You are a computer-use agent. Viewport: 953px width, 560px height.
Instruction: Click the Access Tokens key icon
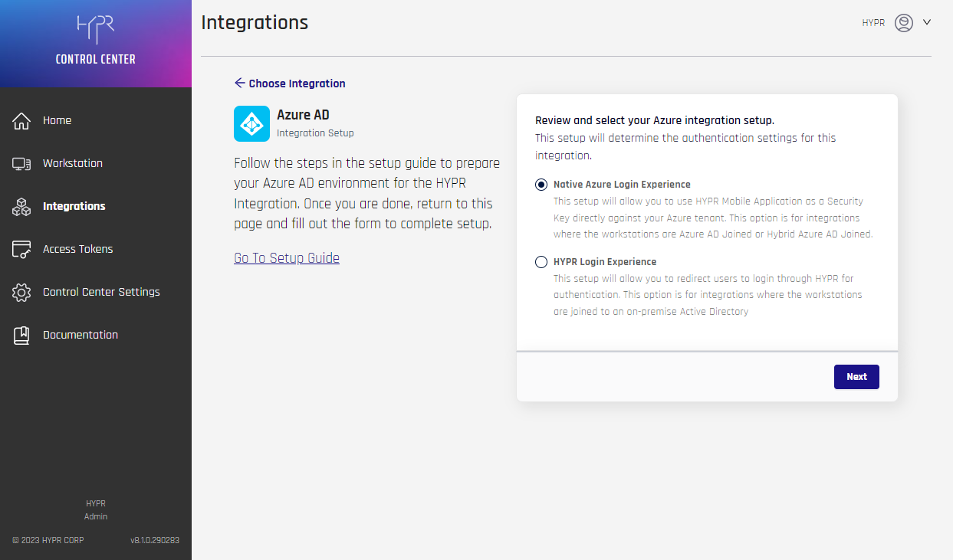click(21, 249)
